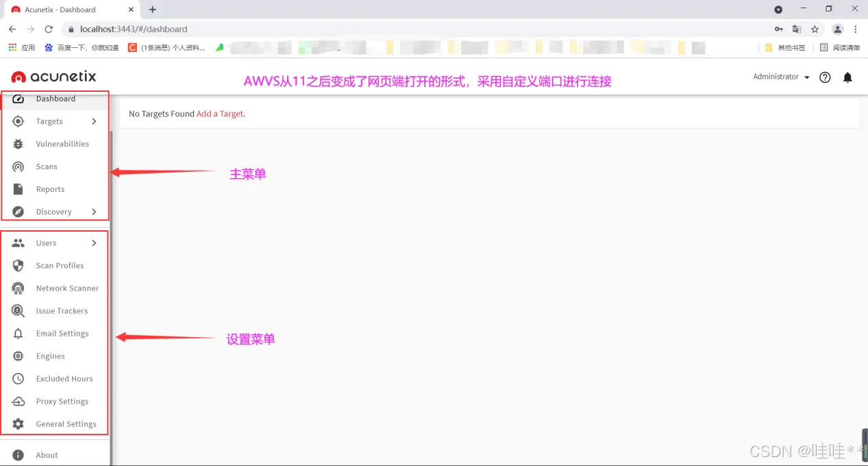Viewport: 868px width, 466px height.
Task: Click the Engines chip icon
Action: (x=18, y=356)
